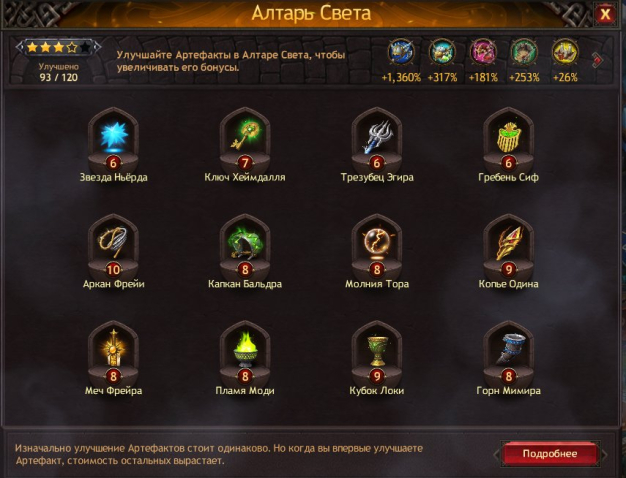Choose the Меч Фрейра artifact
Viewport: 626px width, 478px height.
pyautogui.click(x=113, y=353)
